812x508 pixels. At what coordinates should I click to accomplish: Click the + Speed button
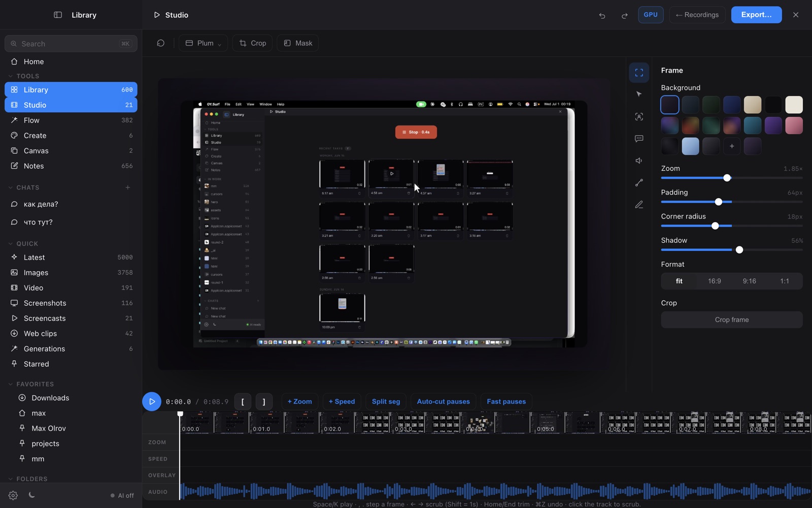(x=342, y=402)
